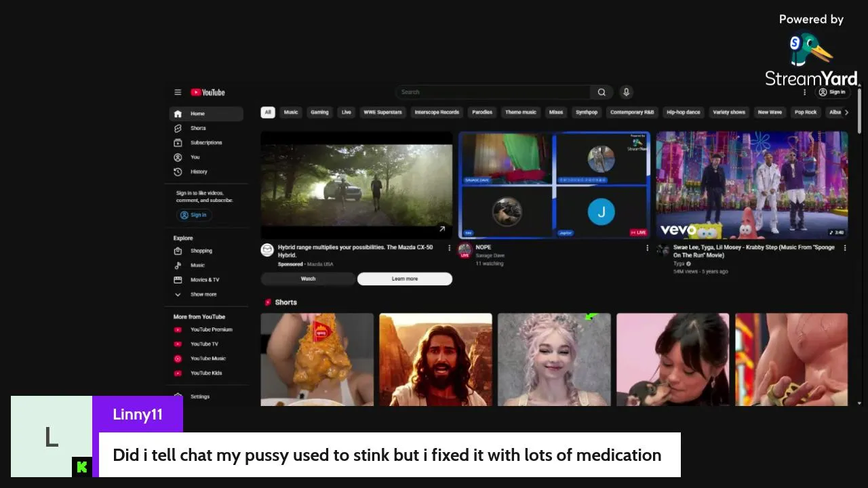This screenshot has height=488, width=868.
Task: Open the You section in sidebar
Action: 206,157
